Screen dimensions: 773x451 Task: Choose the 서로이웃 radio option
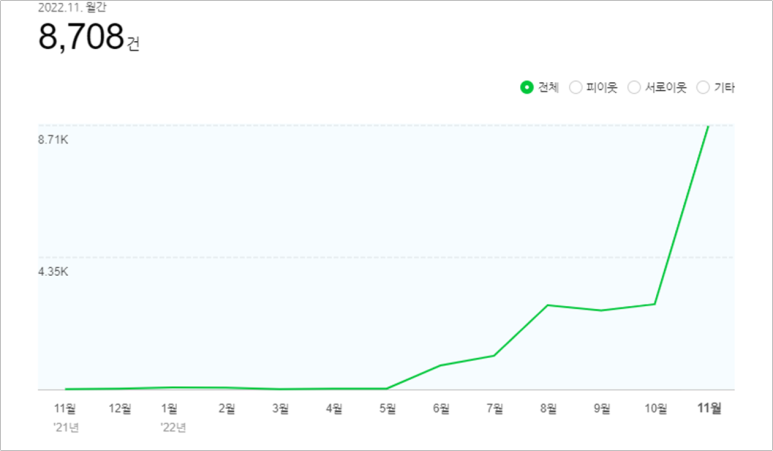634,88
